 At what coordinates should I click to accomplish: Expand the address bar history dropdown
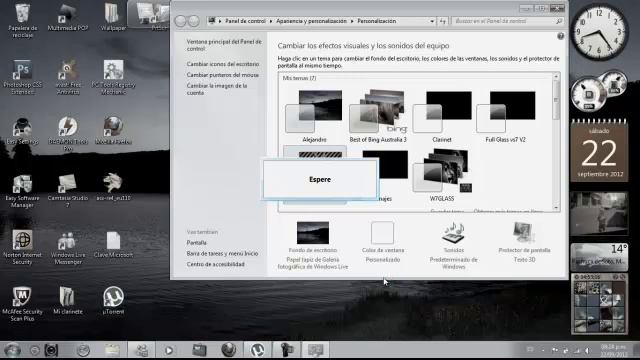(x=432, y=21)
